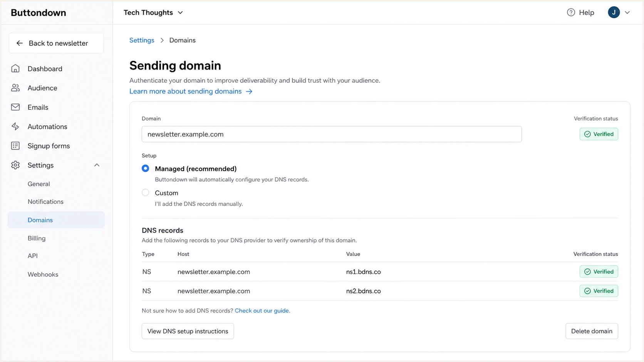
Task: Click host newsletter.example.com in ns1 row
Action: [214, 272]
